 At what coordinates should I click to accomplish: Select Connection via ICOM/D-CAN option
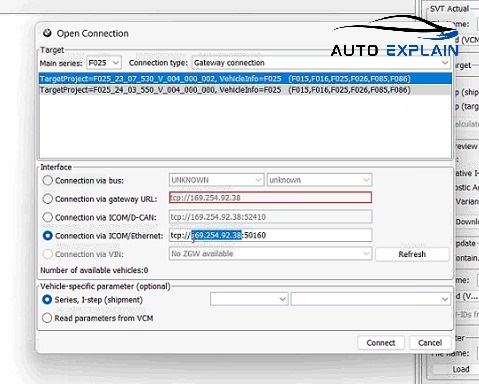(x=48, y=217)
